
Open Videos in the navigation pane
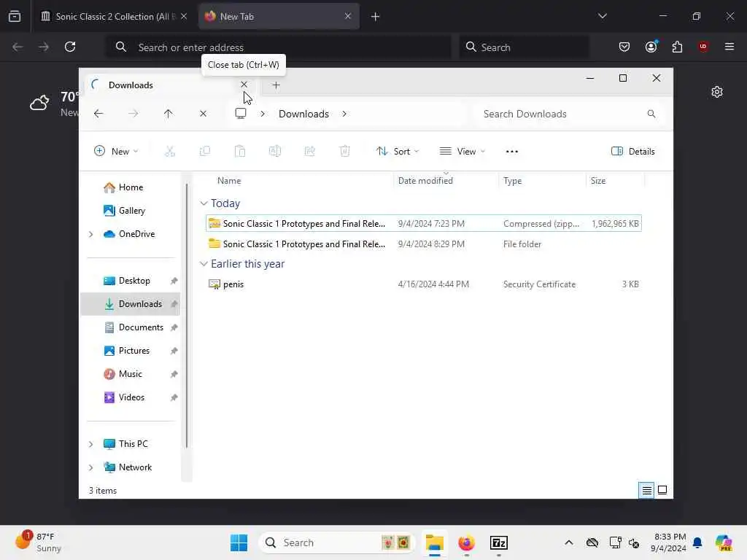point(131,397)
